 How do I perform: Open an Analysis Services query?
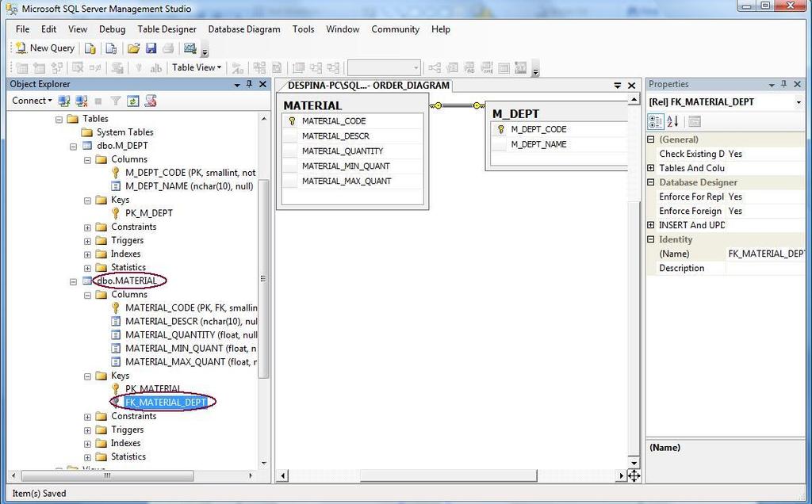pos(111,48)
